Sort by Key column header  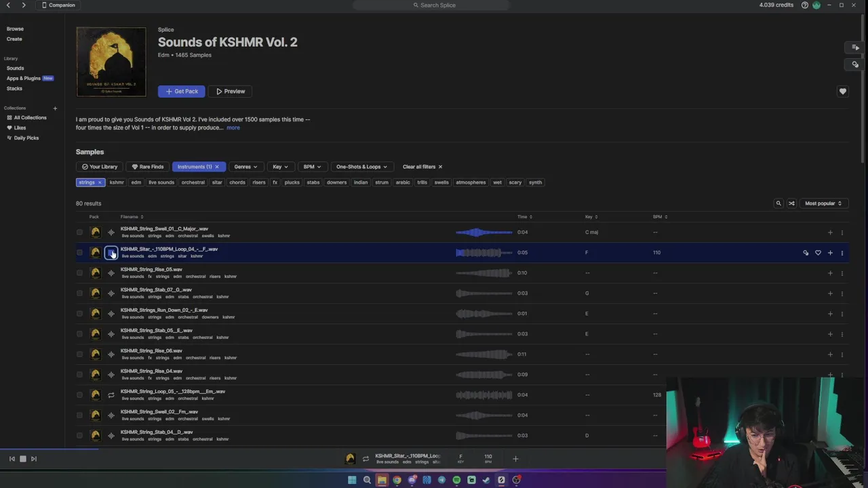(x=591, y=217)
